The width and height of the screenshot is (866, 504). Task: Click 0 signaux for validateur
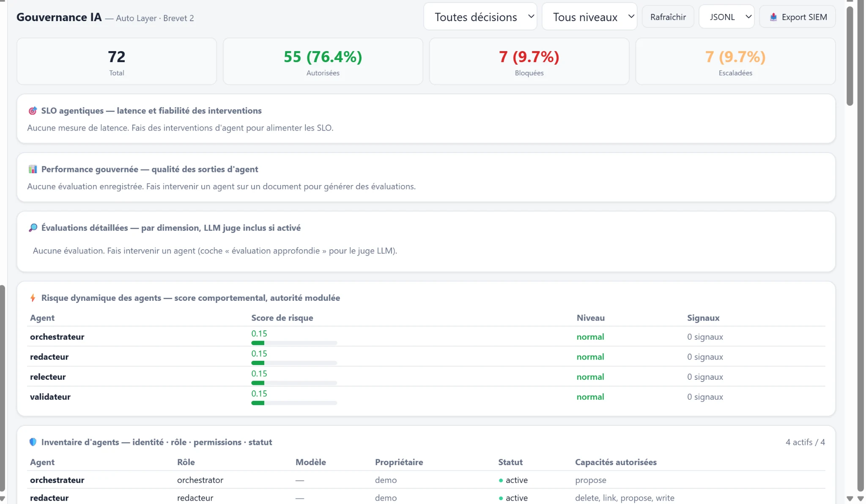click(x=705, y=397)
